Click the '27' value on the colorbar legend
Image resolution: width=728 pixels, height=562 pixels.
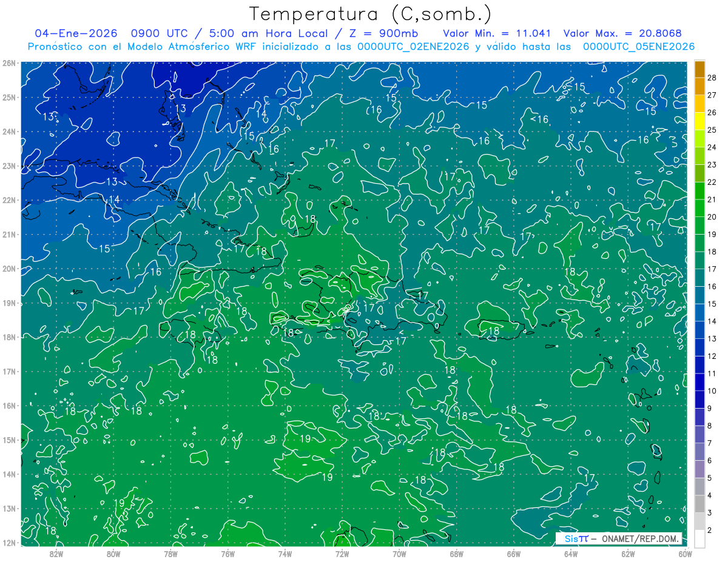[x=712, y=95]
